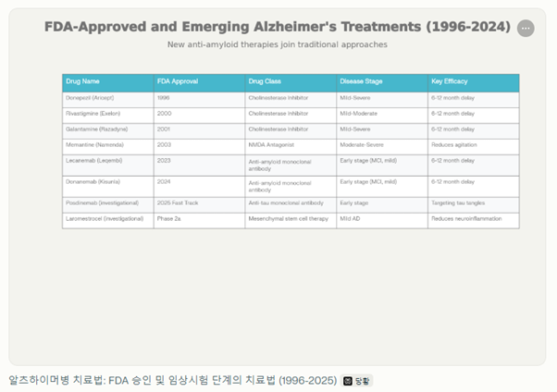Screen dimensions: 557x392
Task: Open the three-dot options menu
Action: [526, 29]
